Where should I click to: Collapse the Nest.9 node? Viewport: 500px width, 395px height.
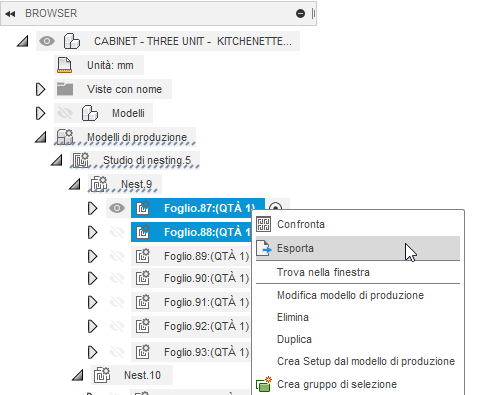coord(75,184)
